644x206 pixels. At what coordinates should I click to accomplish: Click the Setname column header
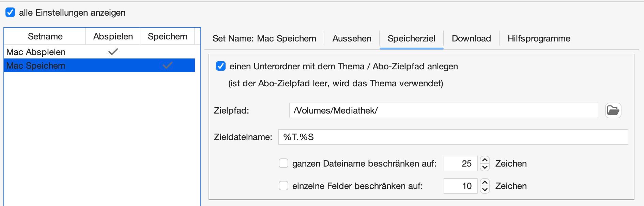(x=45, y=36)
